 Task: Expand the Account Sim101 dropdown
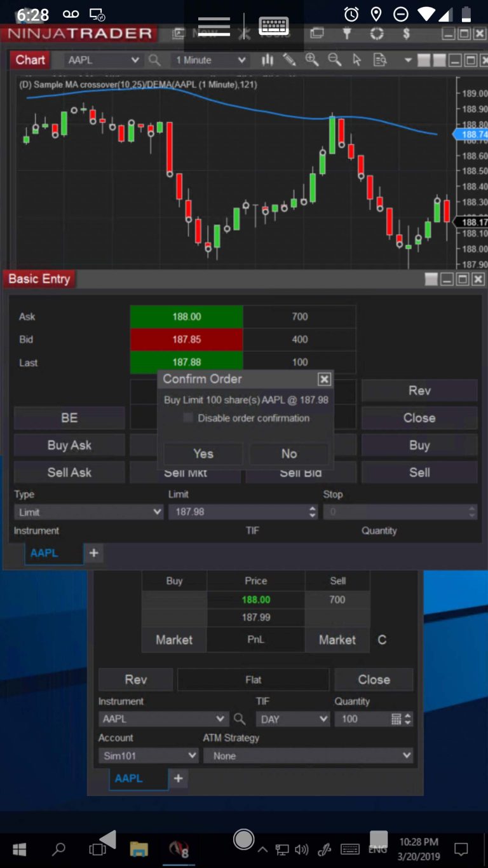pos(193,756)
